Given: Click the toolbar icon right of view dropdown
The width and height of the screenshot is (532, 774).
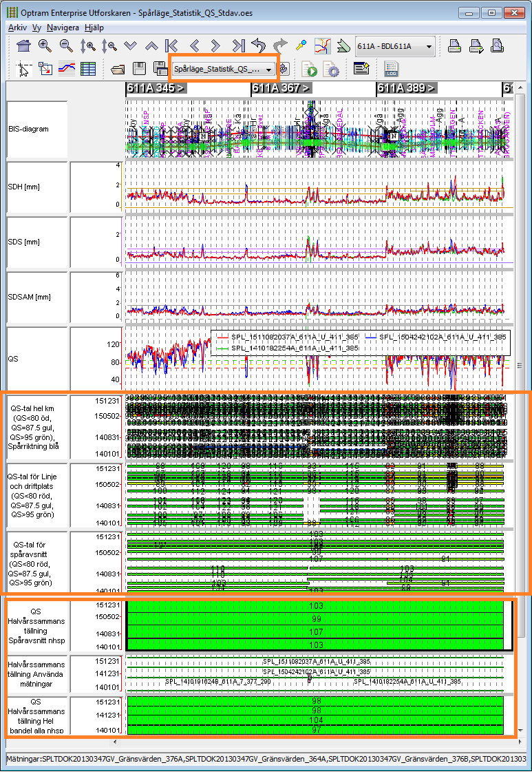Looking at the screenshot, I should pos(285,69).
